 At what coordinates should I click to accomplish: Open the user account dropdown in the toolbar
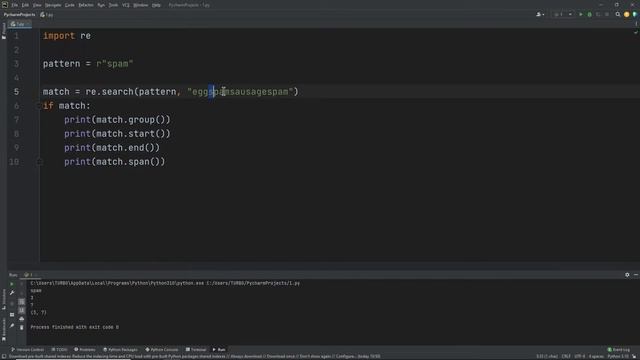coord(540,15)
